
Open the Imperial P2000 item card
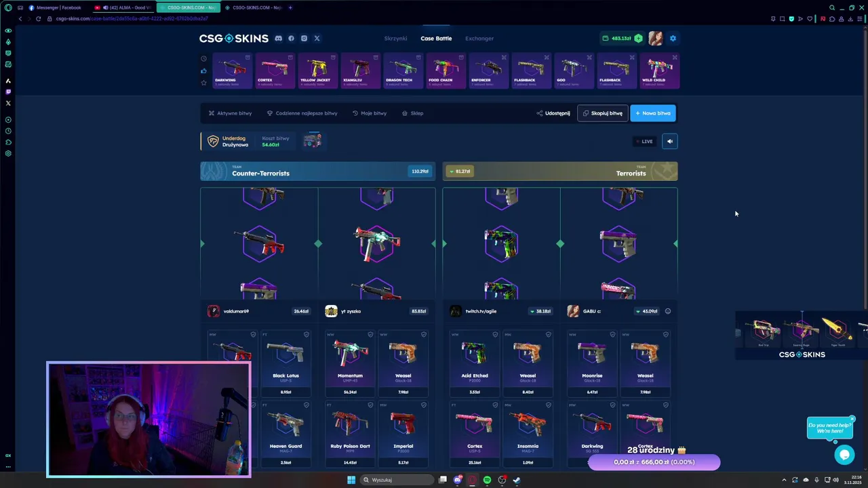tap(403, 434)
